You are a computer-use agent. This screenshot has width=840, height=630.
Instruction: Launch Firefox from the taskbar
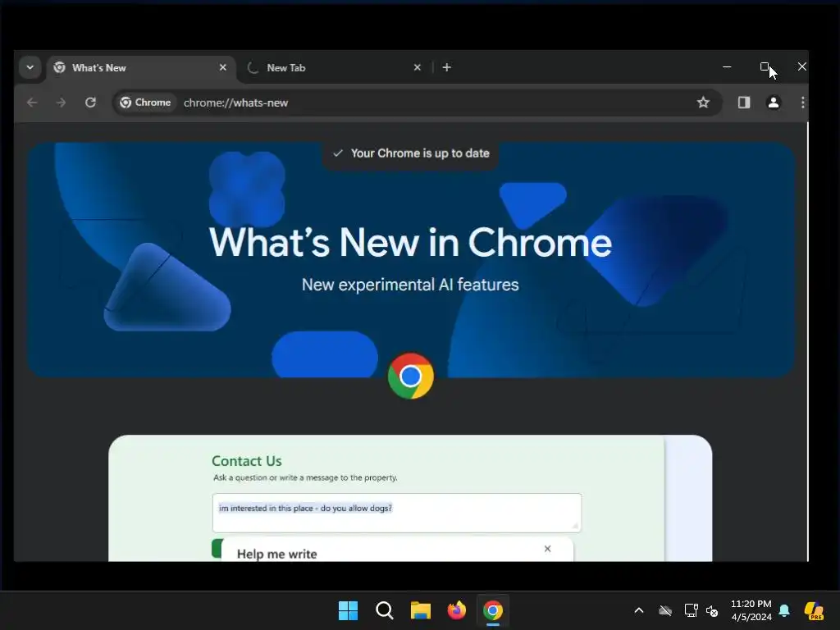[x=456, y=610]
